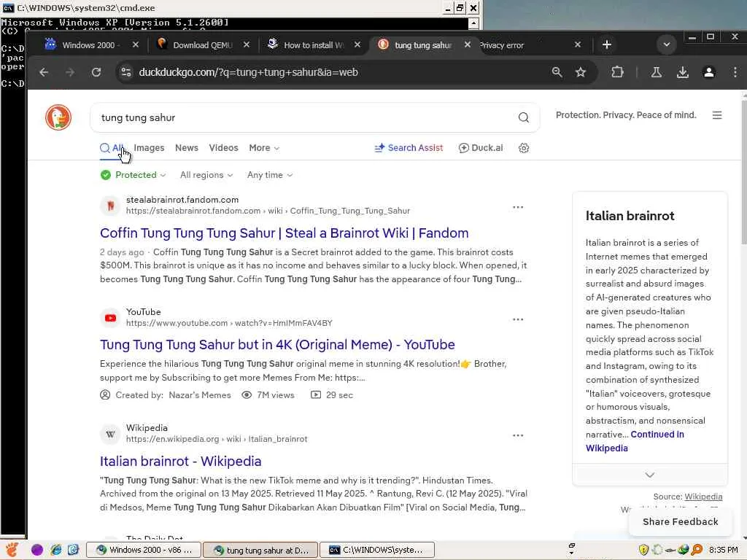Open Duck.ai chat
Screen dimensions: 747x560
pos(481,148)
